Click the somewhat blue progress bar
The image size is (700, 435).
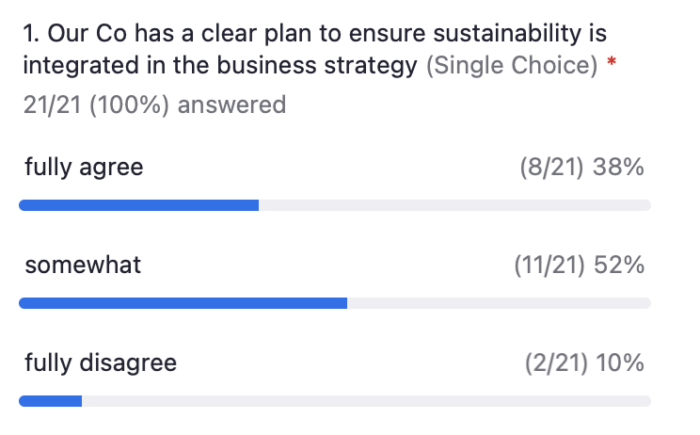(x=183, y=303)
